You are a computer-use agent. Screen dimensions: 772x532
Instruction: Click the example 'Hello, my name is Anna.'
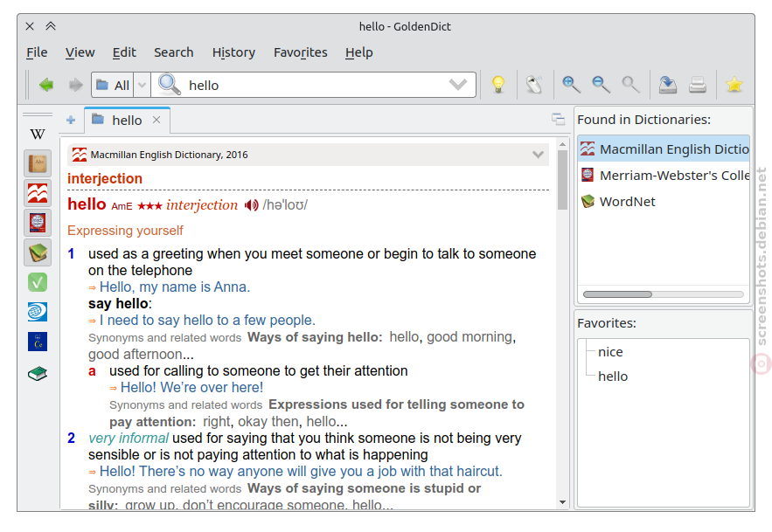[175, 287]
